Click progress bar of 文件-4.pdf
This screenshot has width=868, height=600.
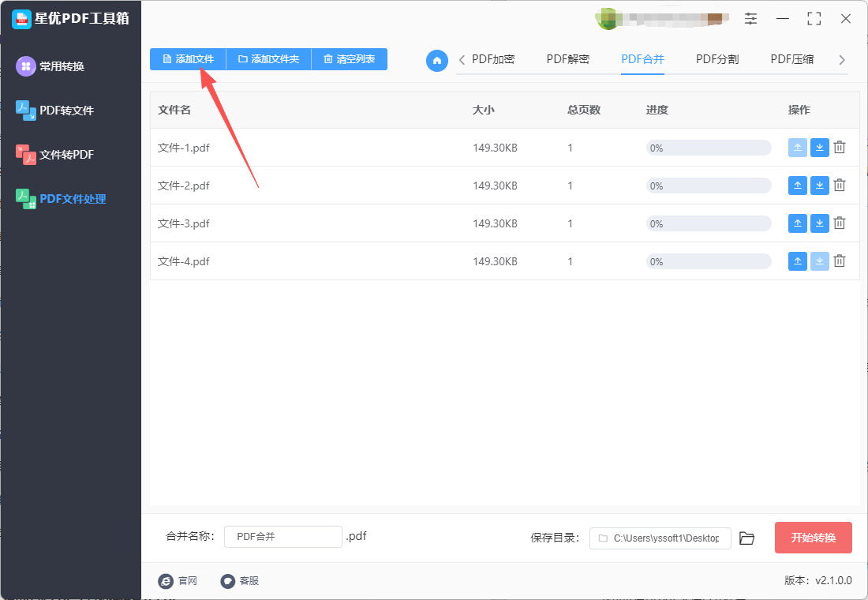pyautogui.click(x=709, y=261)
